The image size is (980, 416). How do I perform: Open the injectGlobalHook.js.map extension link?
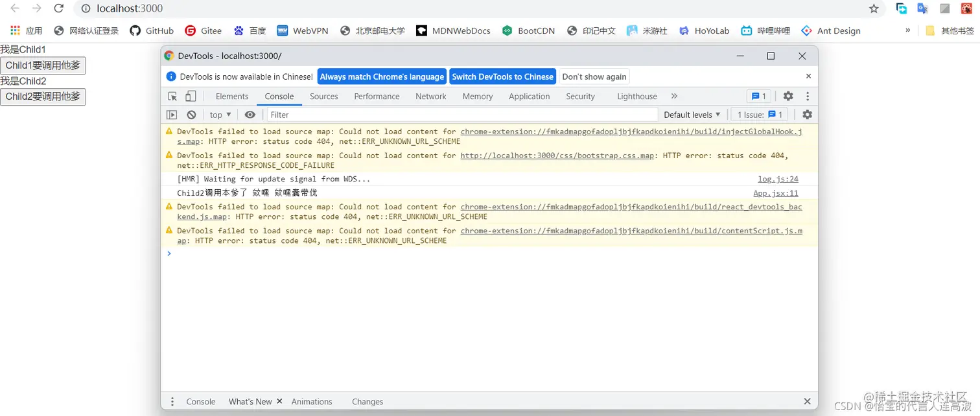pos(631,132)
